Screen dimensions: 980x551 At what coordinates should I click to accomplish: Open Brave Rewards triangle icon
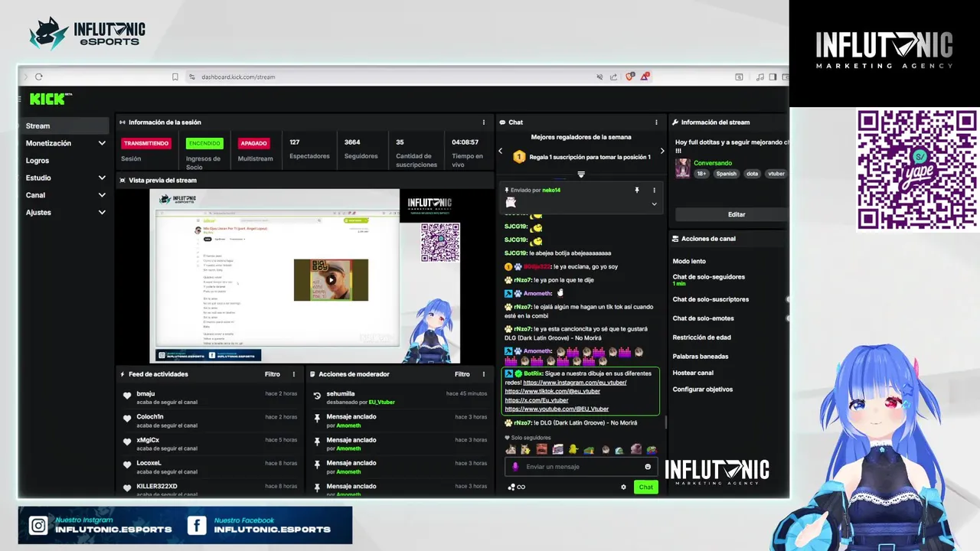click(x=645, y=77)
